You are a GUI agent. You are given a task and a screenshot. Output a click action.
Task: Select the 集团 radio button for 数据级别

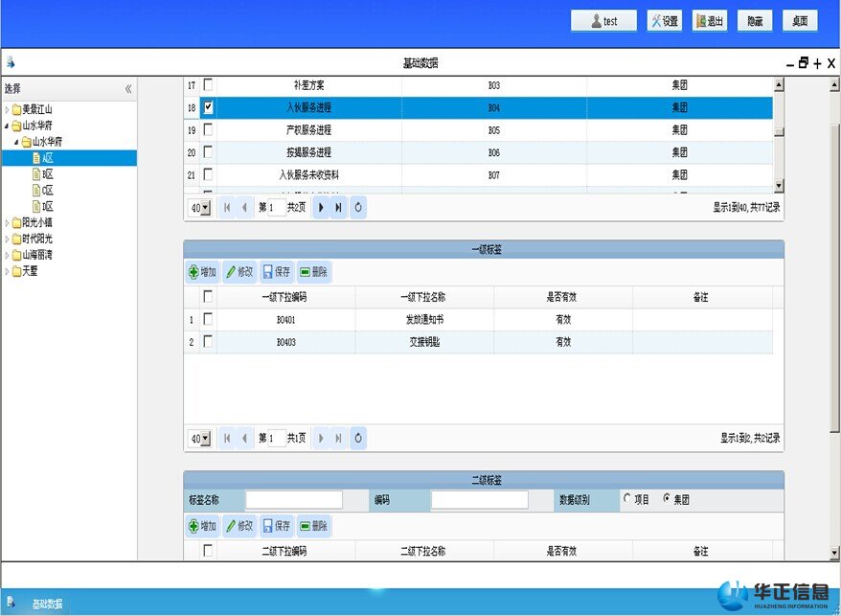tap(667, 499)
